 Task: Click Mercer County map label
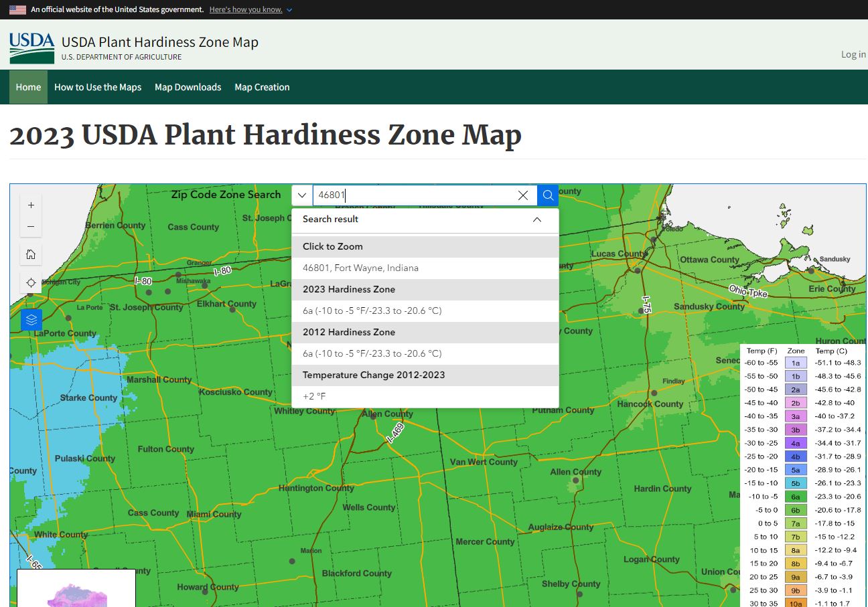click(485, 541)
